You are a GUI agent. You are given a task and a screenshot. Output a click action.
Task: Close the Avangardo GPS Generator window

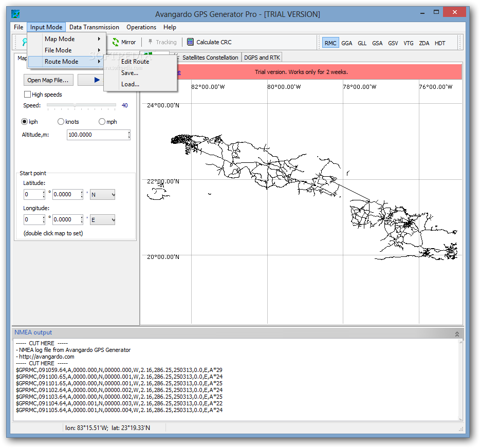[x=455, y=12]
